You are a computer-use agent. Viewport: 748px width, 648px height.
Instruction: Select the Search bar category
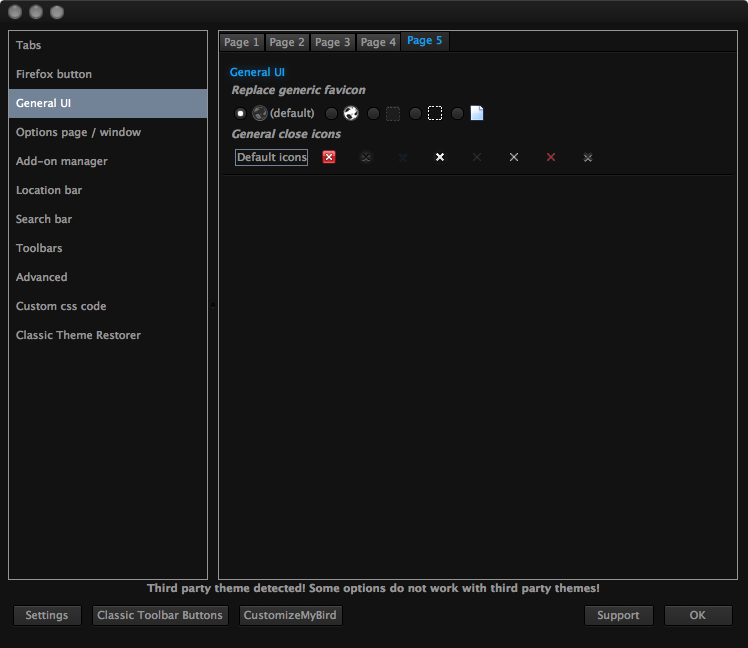[x=108, y=219]
